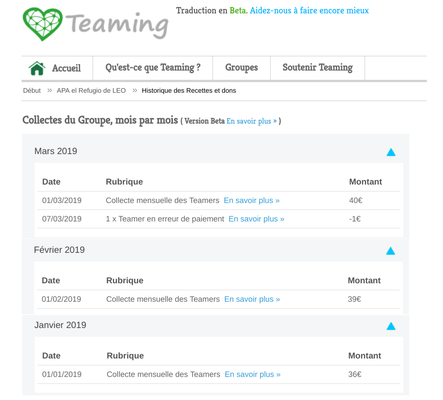Click the Teaming wordmark text in header
The height and width of the screenshot is (400, 443).
coord(117,25)
